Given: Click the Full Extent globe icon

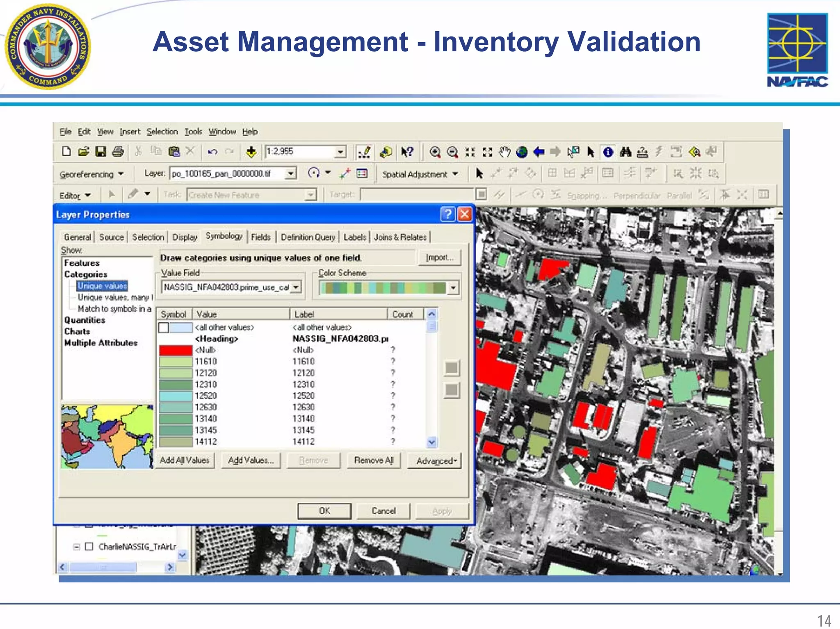Looking at the screenshot, I should click(x=522, y=152).
